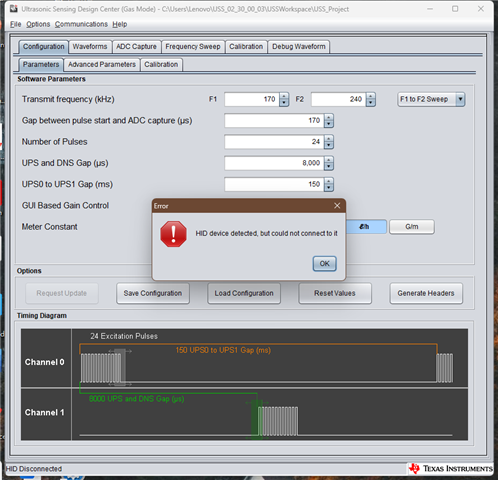Click the Meter Constant label
This screenshot has width=498, height=480.
pos(50,227)
